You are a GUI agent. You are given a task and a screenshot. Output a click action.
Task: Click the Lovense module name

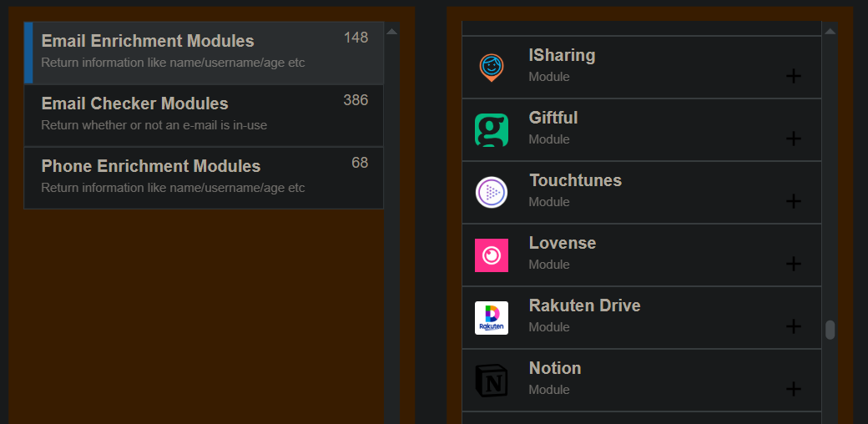point(563,243)
